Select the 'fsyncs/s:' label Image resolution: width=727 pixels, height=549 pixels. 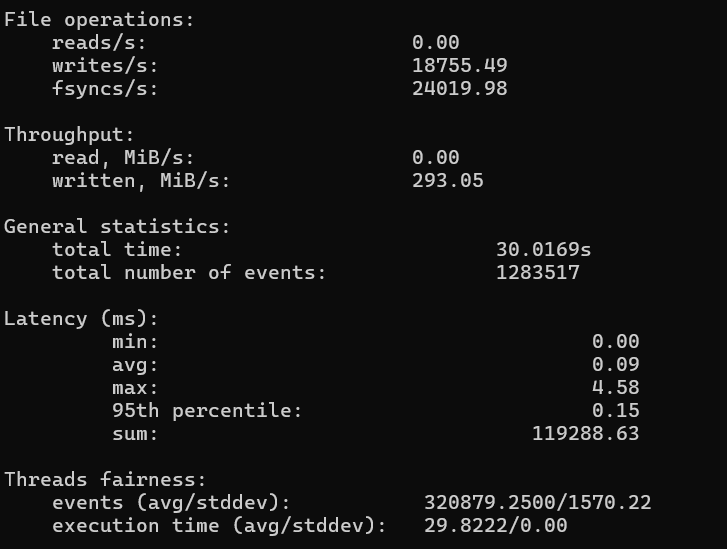click(105, 89)
